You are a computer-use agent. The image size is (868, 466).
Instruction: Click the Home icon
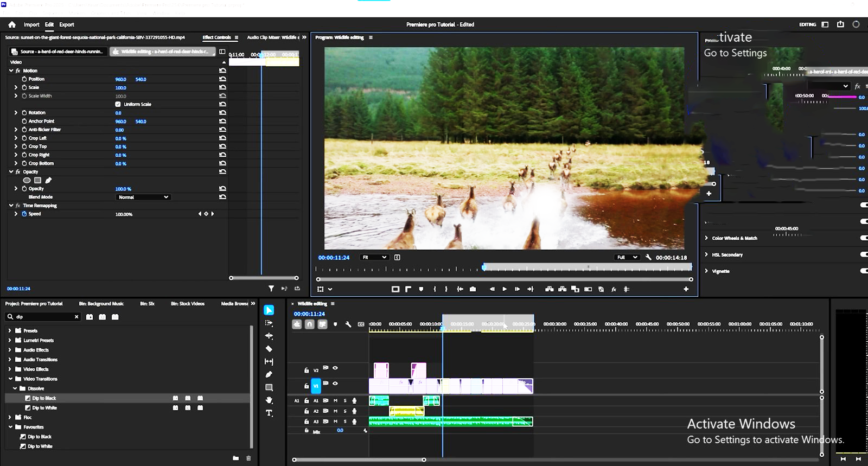[12, 24]
